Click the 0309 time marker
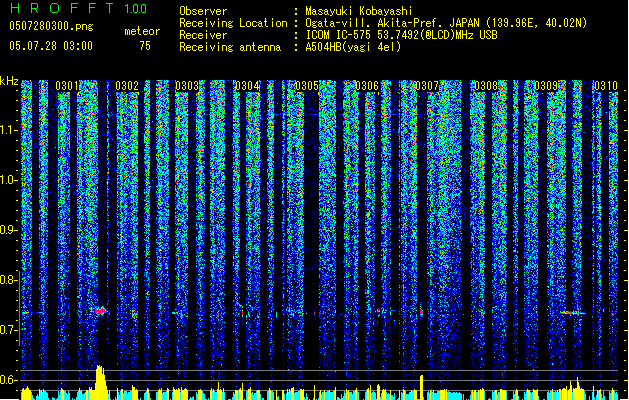The width and height of the screenshot is (629, 400). click(x=546, y=86)
